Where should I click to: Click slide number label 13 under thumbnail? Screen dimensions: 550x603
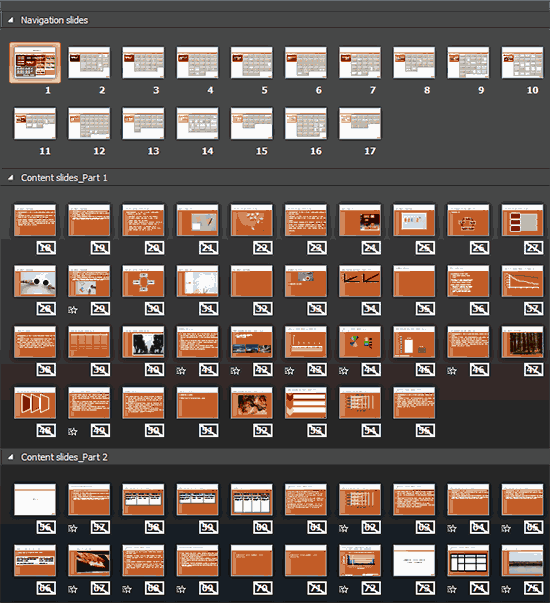pyautogui.click(x=153, y=151)
